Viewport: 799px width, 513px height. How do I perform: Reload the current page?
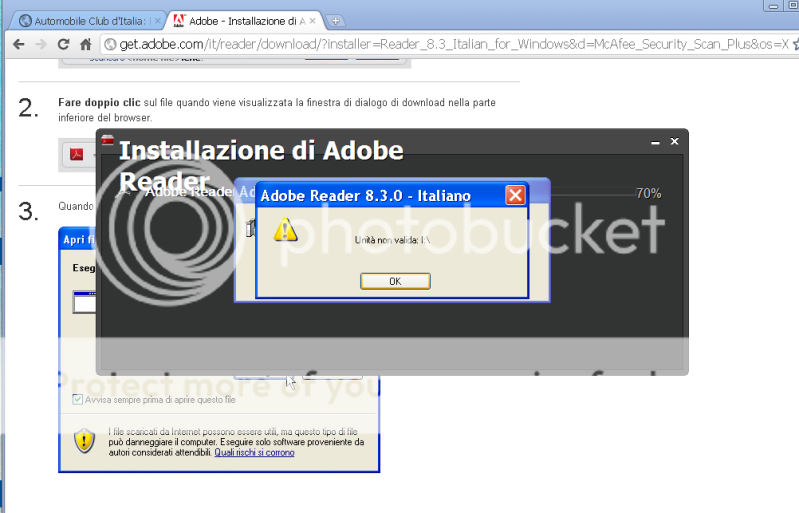[63, 44]
